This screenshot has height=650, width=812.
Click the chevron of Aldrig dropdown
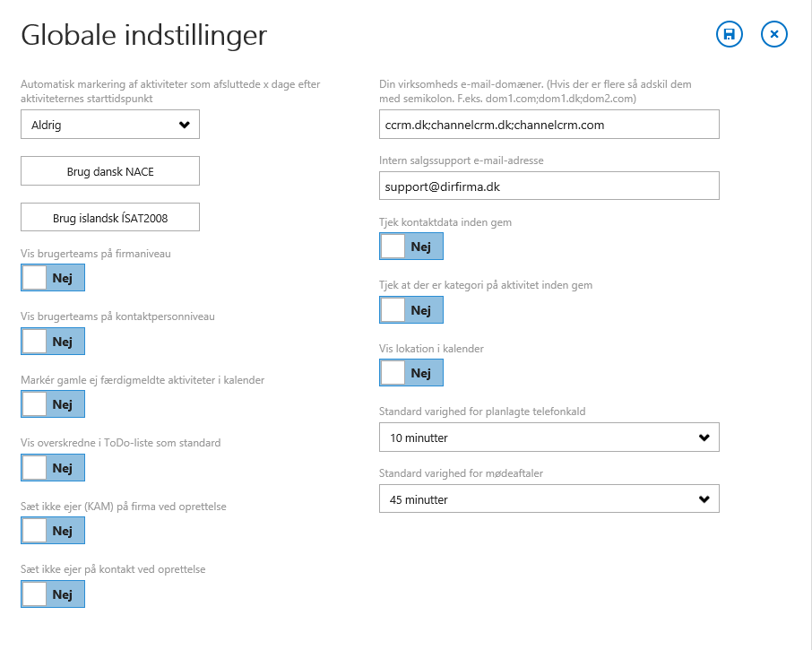[185, 125]
